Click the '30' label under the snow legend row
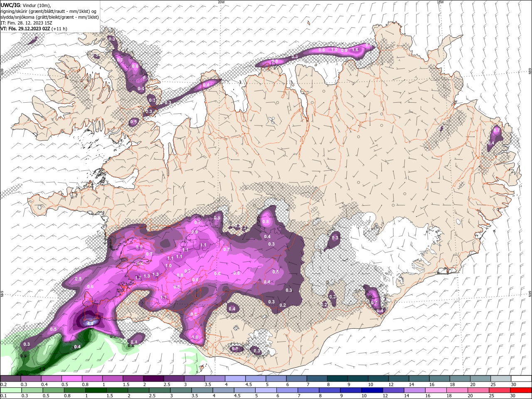Image resolution: width=532 pixels, height=399 pixels. point(513,384)
